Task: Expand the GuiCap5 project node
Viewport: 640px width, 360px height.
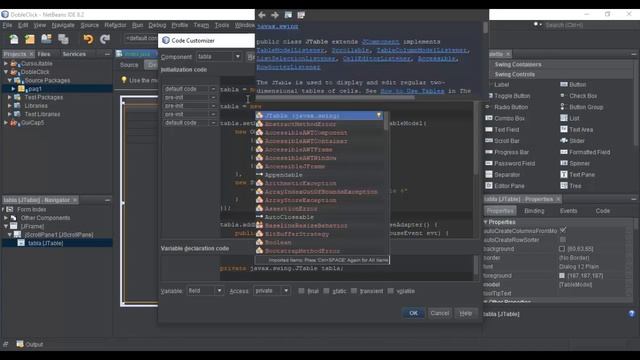Action: click(5, 122)
